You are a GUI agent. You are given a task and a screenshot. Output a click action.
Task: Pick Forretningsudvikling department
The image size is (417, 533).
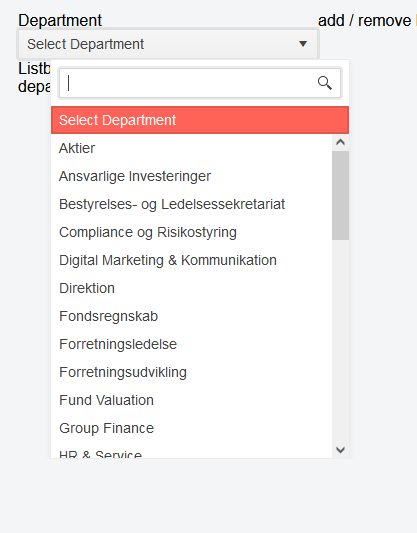click(191, 372)
